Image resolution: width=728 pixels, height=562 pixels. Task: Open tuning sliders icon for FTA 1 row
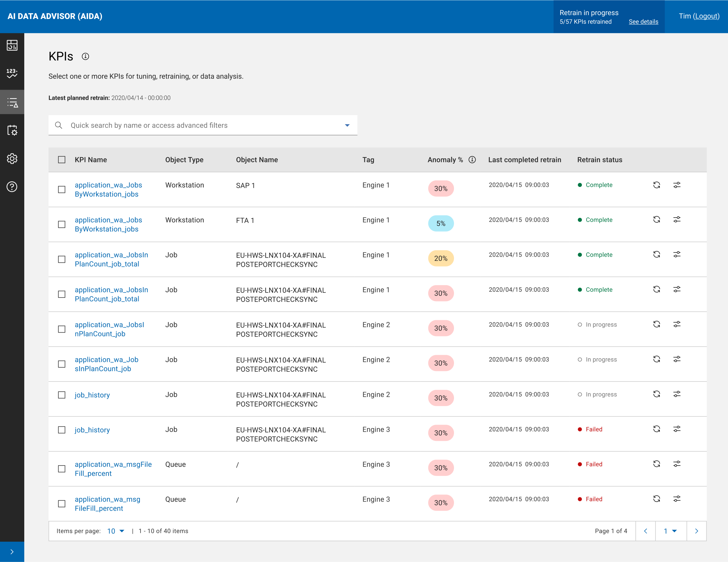[677, 220]
